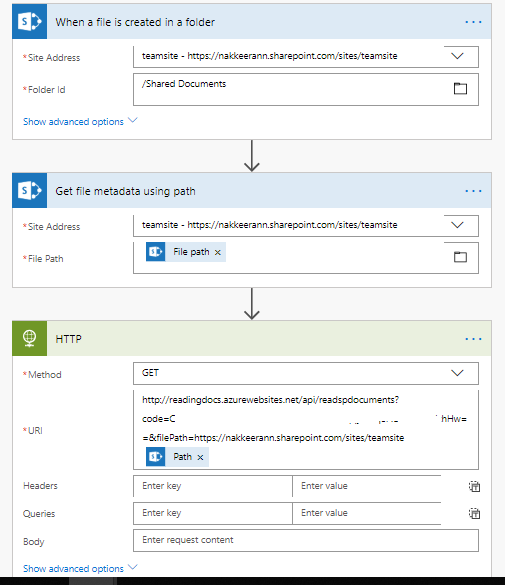This screenshot has width=505, height=585.
Task: Click Headers Enter value field
Action: tap(367, 486)
